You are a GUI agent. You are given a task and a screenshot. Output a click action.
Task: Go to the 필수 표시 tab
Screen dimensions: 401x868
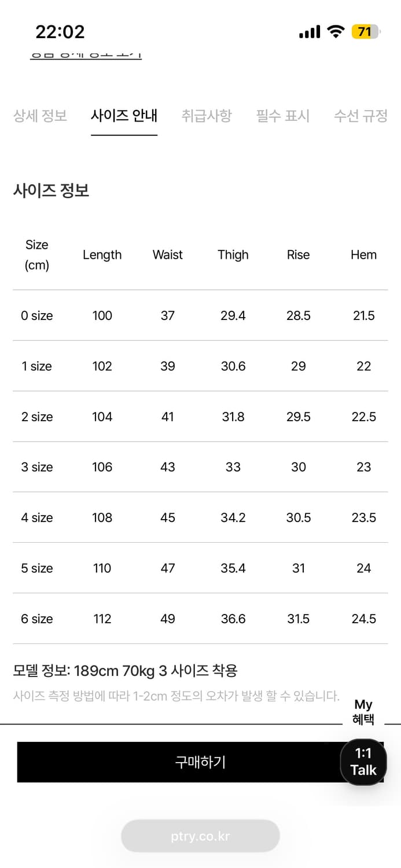click(x=283, y=116)
